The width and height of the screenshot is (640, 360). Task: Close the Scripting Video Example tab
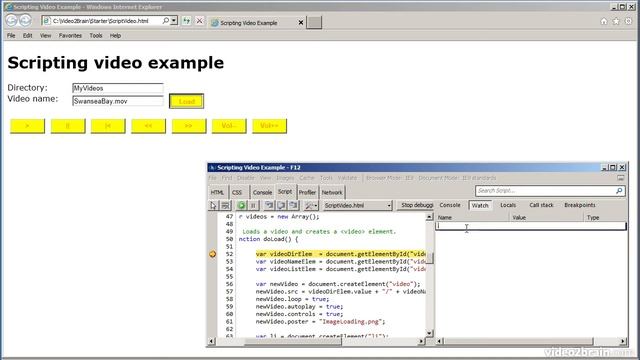click(301, 23)
